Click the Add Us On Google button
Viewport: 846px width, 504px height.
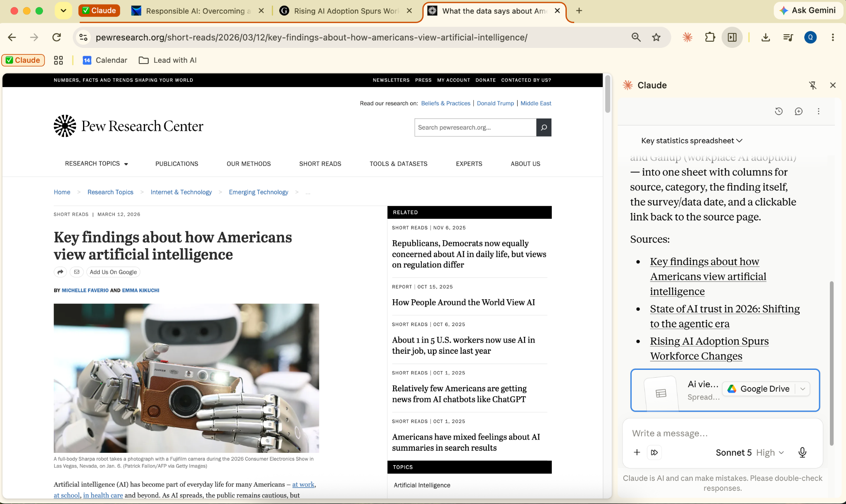(113, 272)
